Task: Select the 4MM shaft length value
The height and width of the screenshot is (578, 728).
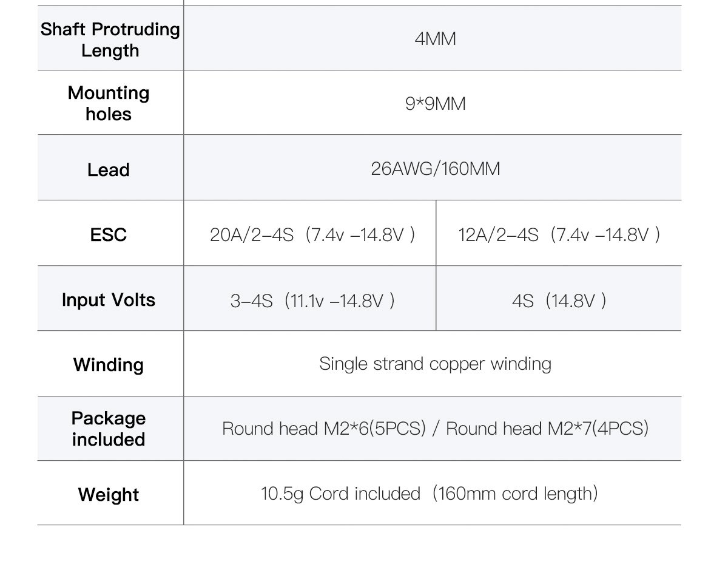Action: pos(435,39)
